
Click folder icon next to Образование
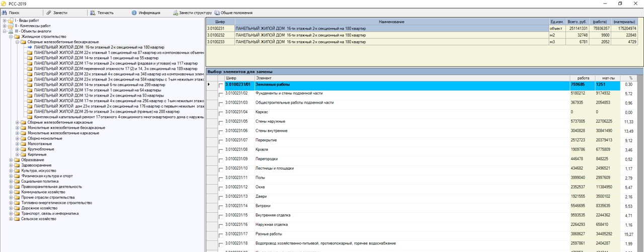(x=17, y=160)
